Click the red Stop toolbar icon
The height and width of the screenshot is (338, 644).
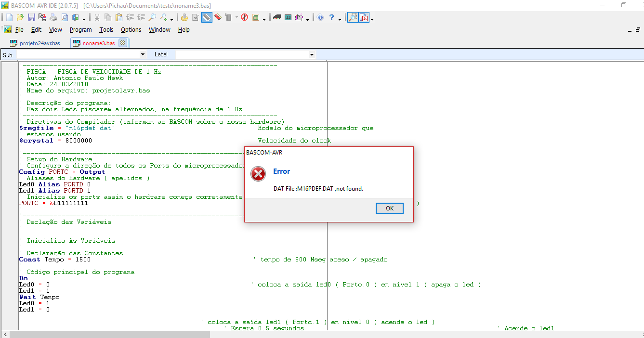(x=244, y=17)
